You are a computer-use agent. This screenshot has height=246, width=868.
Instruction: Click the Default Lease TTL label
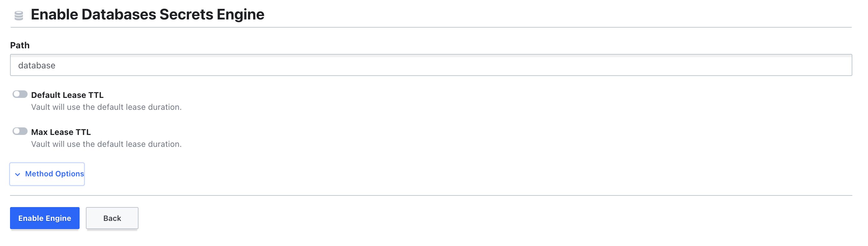(x=67, y=95)
